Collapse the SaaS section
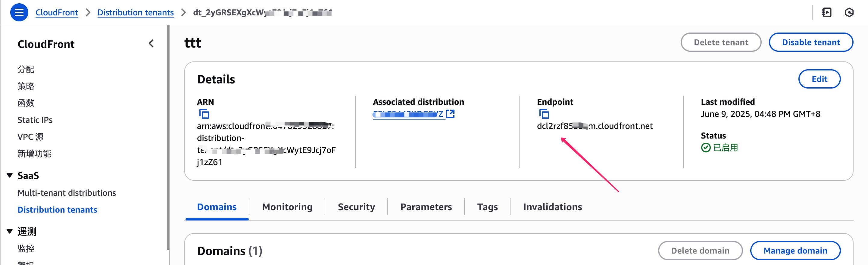 pyautogui.click(x=10, y=175)
